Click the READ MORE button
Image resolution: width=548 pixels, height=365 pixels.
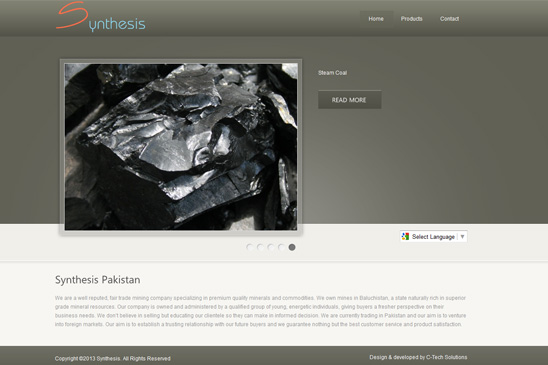(349, 100)
